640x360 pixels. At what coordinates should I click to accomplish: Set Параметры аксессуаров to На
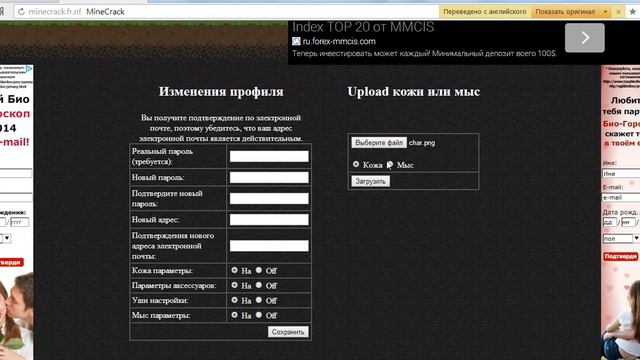click(x=234, y=285)
